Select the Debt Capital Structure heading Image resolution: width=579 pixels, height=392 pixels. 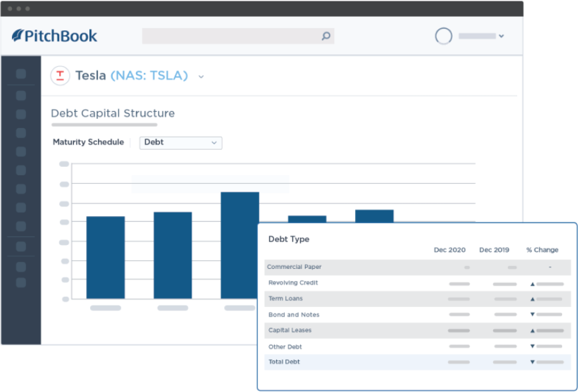click(x=113, y=113)
